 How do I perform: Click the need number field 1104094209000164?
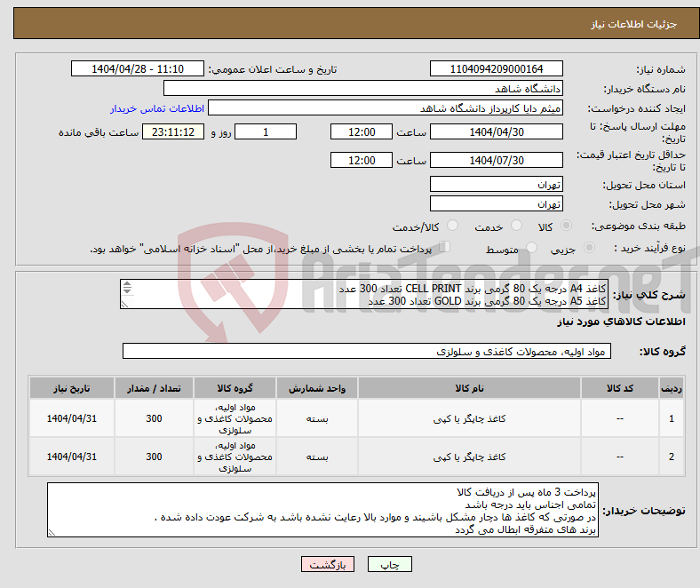click(497, 68)
